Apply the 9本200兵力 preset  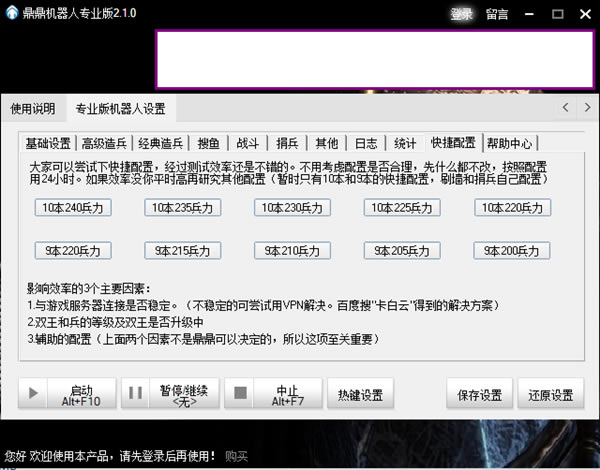tap(512, 251)
